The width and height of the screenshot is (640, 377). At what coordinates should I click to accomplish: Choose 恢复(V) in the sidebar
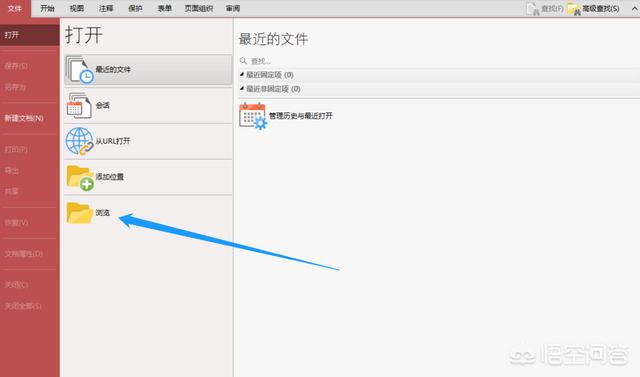click(16, 223)
